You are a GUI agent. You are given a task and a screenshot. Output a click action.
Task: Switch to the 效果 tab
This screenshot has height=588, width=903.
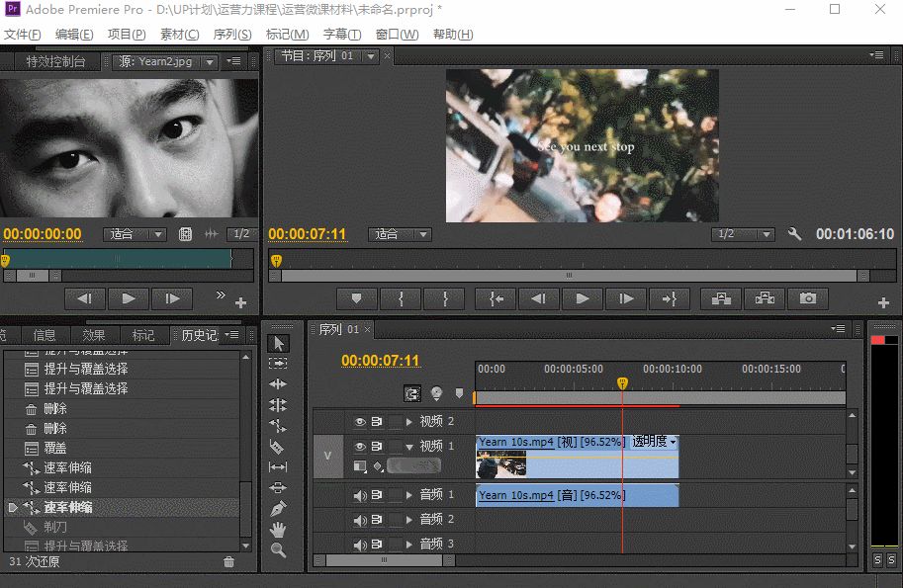[94, 335]
